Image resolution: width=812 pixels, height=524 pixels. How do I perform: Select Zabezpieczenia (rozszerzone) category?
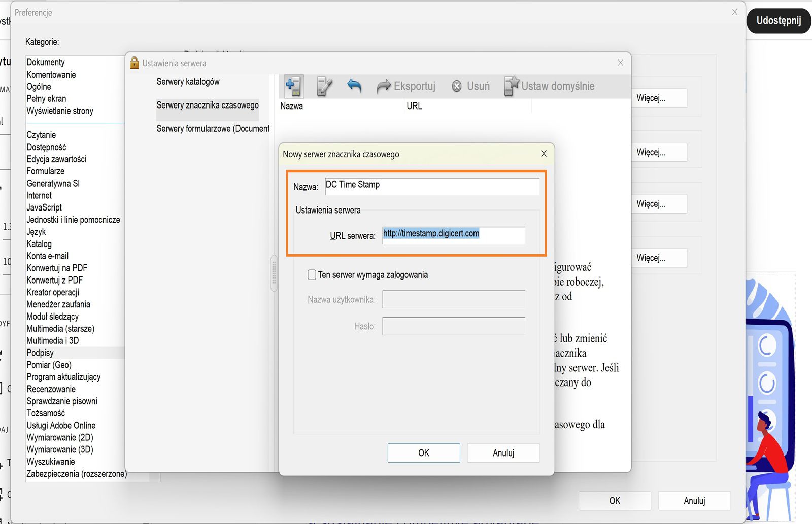point(77,474)
